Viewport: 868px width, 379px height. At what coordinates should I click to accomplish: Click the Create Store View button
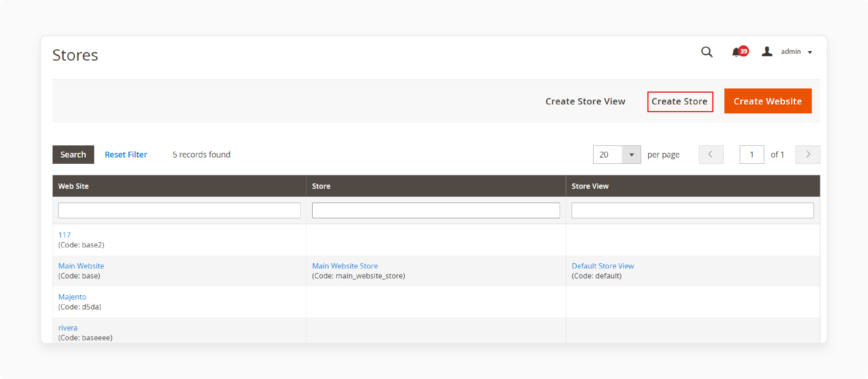click(x=585, y=101)
